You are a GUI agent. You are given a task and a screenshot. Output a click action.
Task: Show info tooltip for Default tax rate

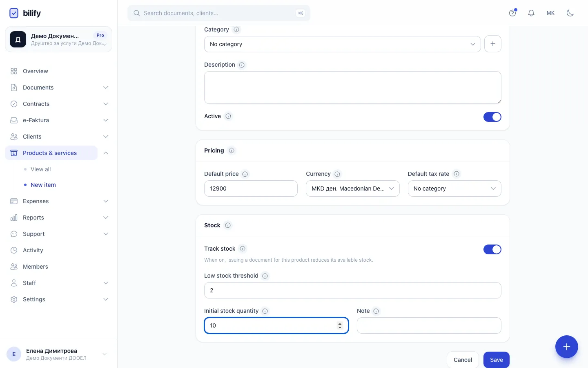457,174
